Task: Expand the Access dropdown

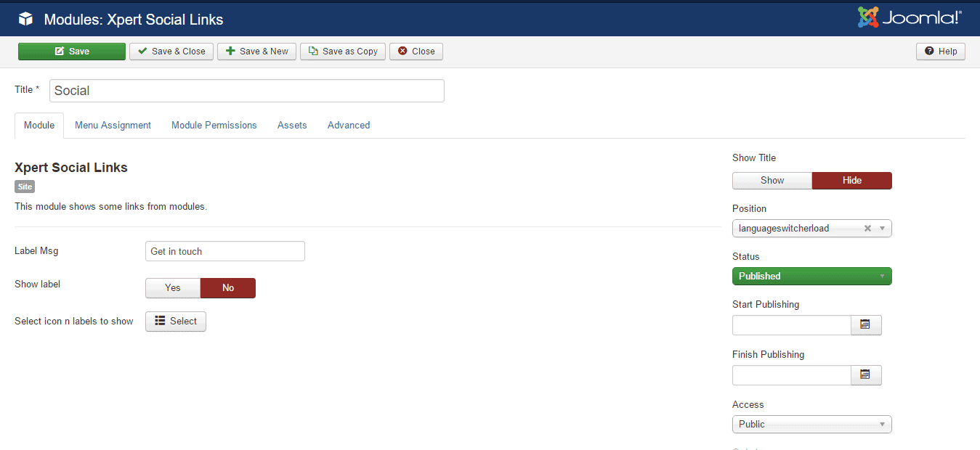Action: click(x=811, y=425)
